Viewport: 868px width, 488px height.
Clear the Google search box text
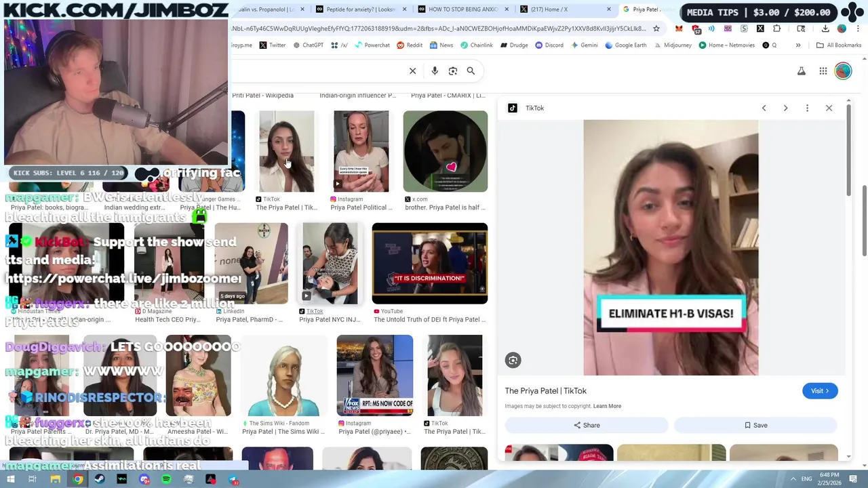click(x=412, y=70)
